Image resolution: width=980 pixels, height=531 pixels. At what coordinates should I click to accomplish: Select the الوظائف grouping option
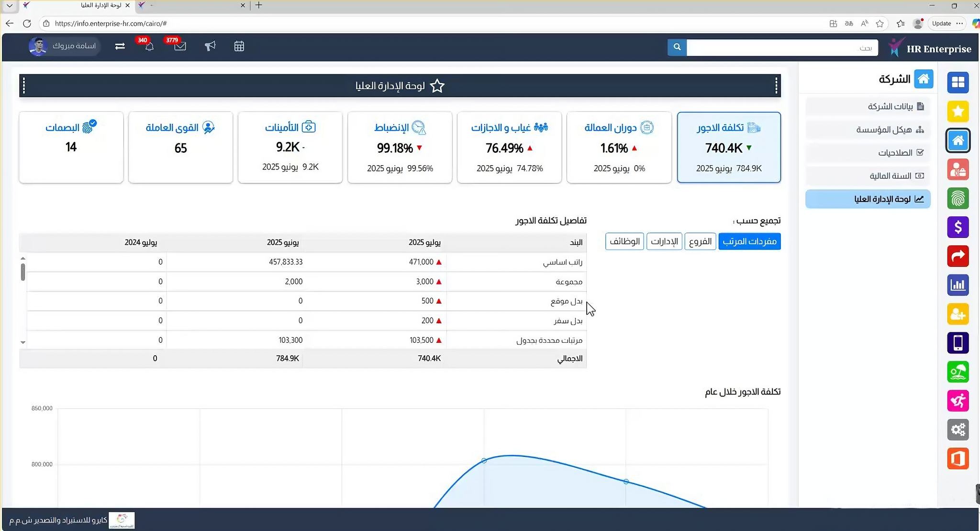point(624,241)
